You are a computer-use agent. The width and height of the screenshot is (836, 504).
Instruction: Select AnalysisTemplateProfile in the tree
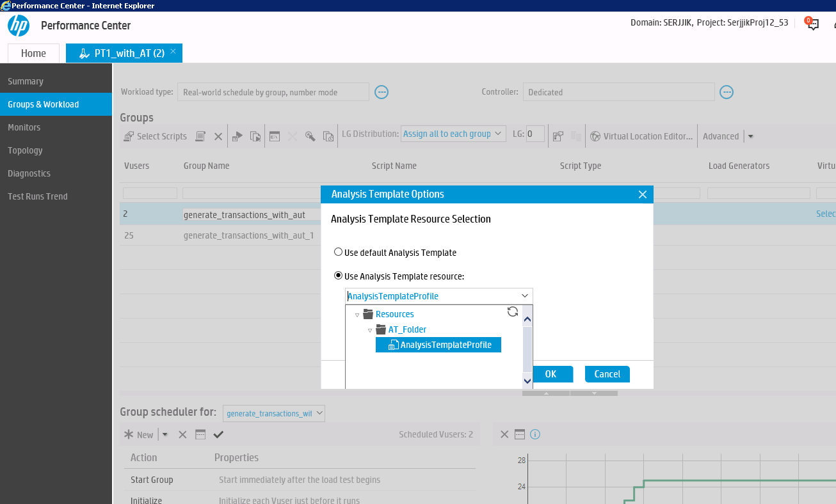click(438, 345)
